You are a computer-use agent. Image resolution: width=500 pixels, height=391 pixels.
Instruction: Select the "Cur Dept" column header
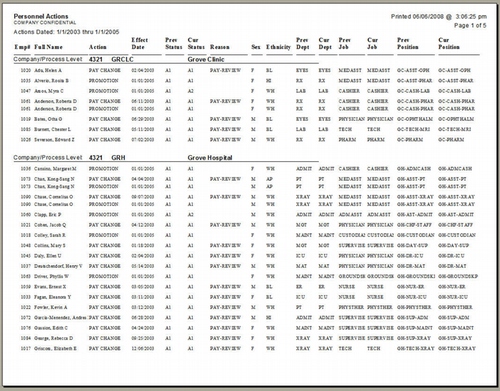point(325,43)
